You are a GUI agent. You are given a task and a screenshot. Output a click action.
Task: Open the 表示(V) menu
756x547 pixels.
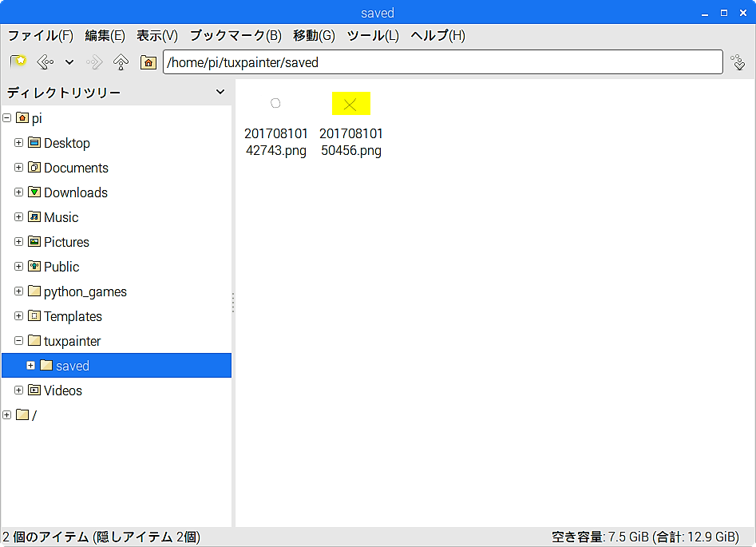pyautogui.click(x=157, y=36)
